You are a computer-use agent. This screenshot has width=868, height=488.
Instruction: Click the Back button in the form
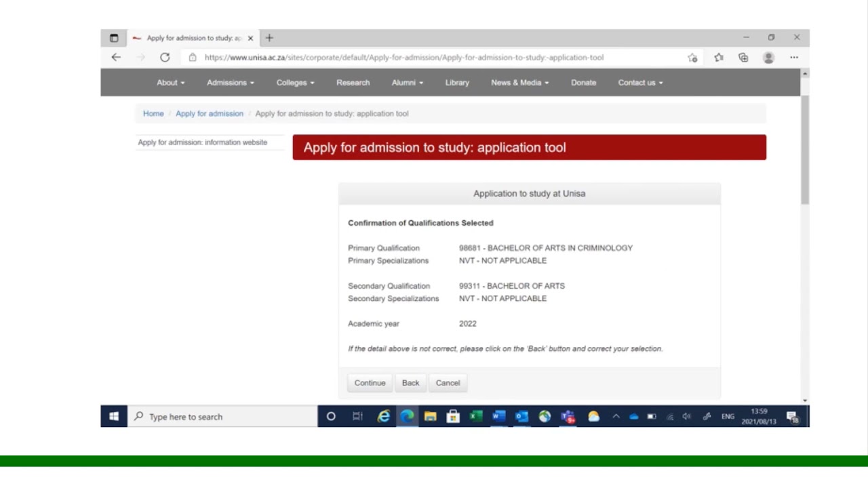(411, 383)
